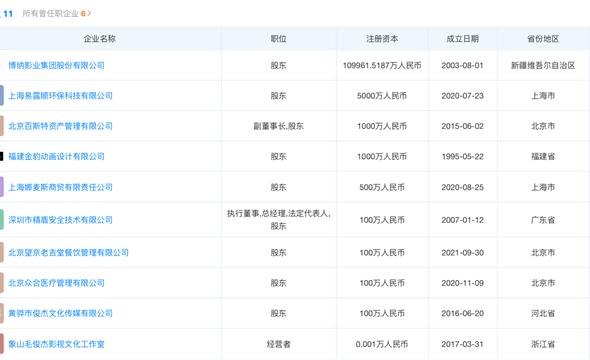Click the 职位 column header
The height and width of the screenshot is (360, 590).
point(278,38)
